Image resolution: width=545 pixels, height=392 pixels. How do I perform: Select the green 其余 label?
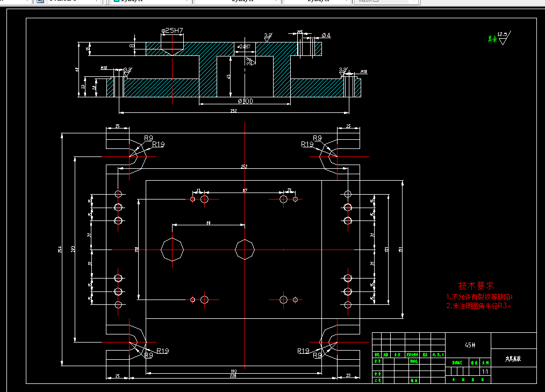click(492, 39)
